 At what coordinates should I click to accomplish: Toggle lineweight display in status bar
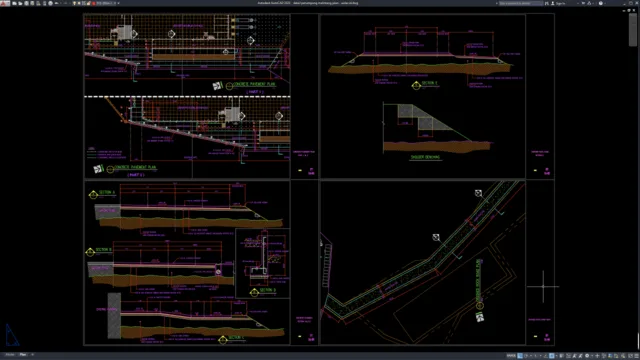pos(561,356)
